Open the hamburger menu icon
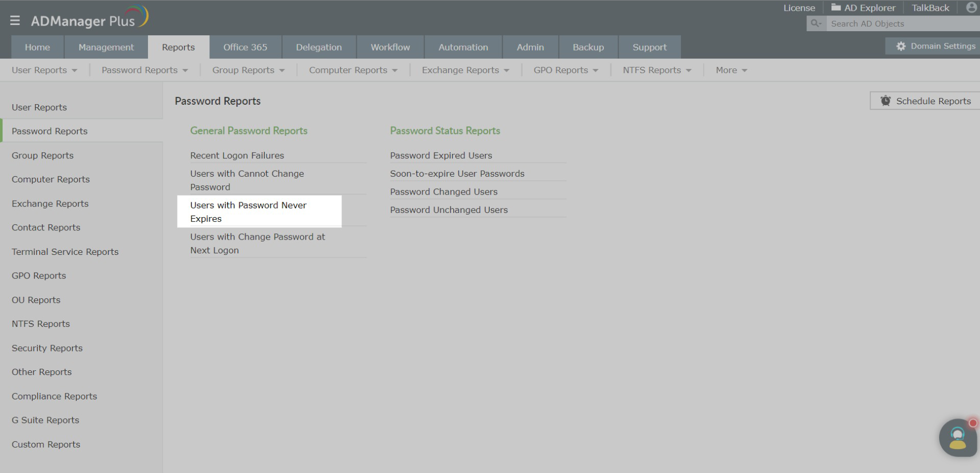Image resolution: width=980 pixels, height=473 pixels. pos(15,20)
